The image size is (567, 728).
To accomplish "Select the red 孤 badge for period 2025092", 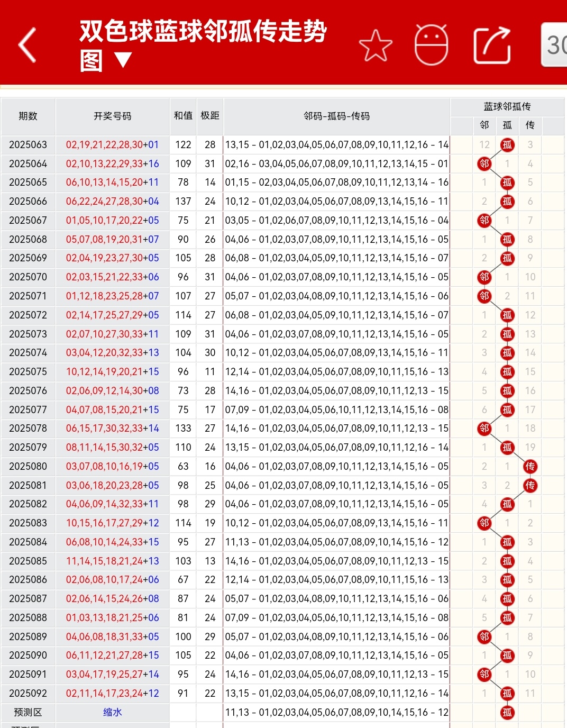I will tap(507, 693).
